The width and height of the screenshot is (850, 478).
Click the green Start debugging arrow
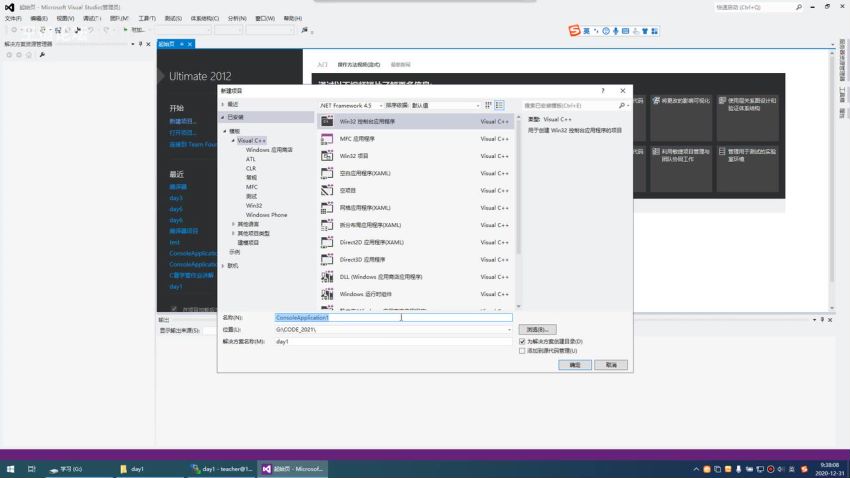[x=125, y=30]
